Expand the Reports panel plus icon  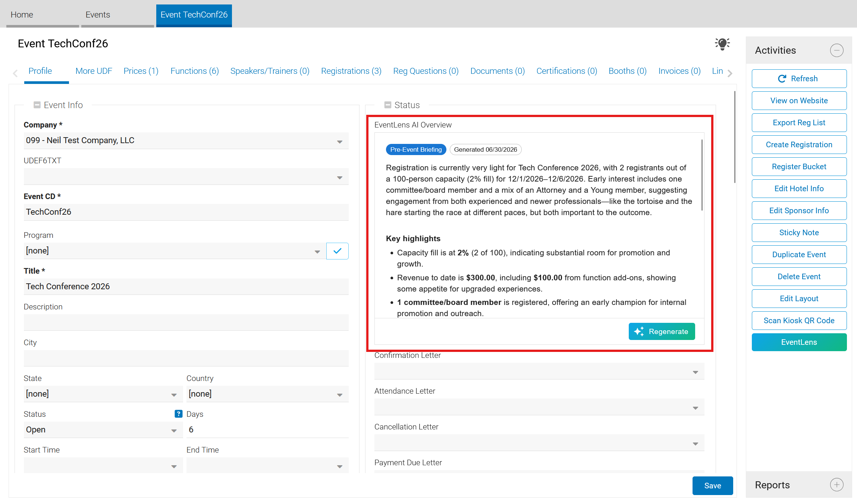click(836, 485)
